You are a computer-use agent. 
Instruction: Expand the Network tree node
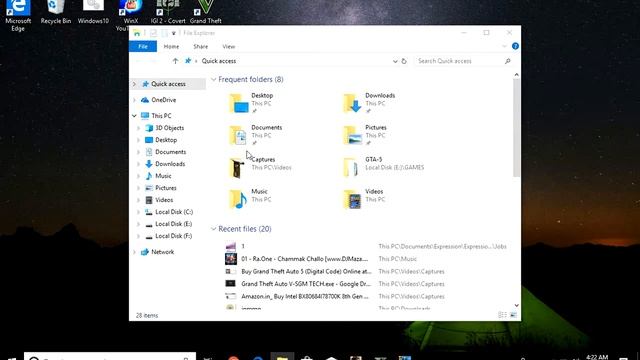pos(134,252)
